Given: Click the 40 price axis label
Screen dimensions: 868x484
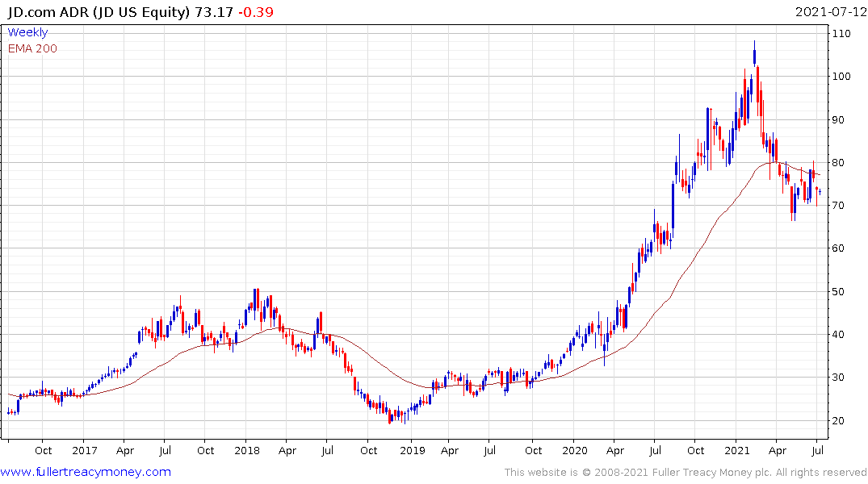Looking at the screenshot, I should pyautogui.click(x=839, y=335).
